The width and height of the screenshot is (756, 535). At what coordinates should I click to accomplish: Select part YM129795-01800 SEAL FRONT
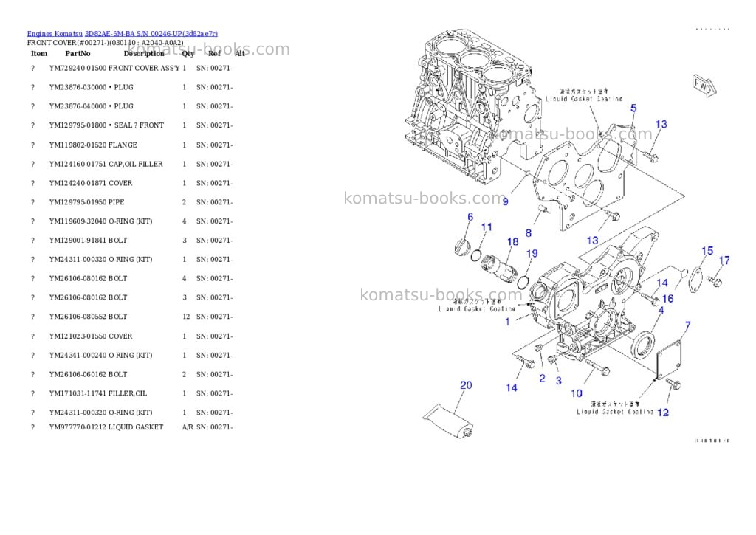[x=106, y=125]
